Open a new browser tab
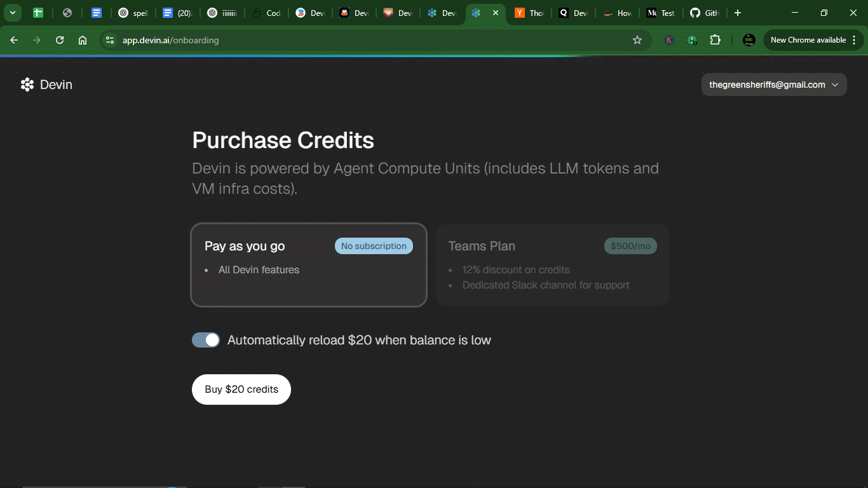This screenshot has width=868, height=488. (737, 13)
